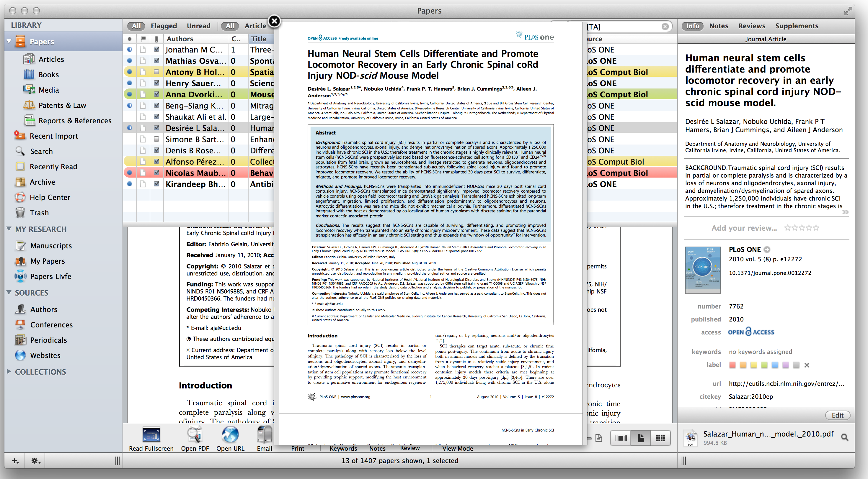
Task: Close the PDF quick look preview
Action: coord(274,21)
